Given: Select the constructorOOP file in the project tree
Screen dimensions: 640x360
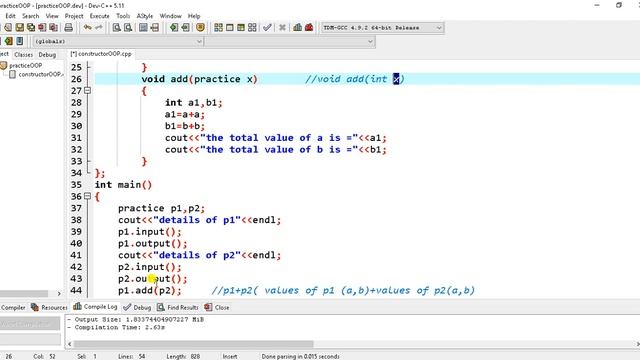Looking at the screenshot, I should [37, 74].
